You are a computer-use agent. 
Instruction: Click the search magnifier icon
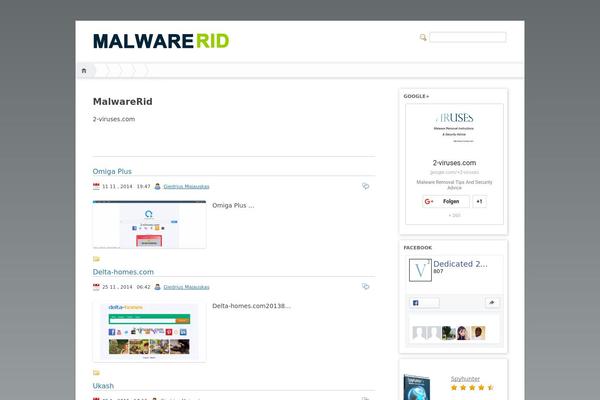[x=423, y=37]
